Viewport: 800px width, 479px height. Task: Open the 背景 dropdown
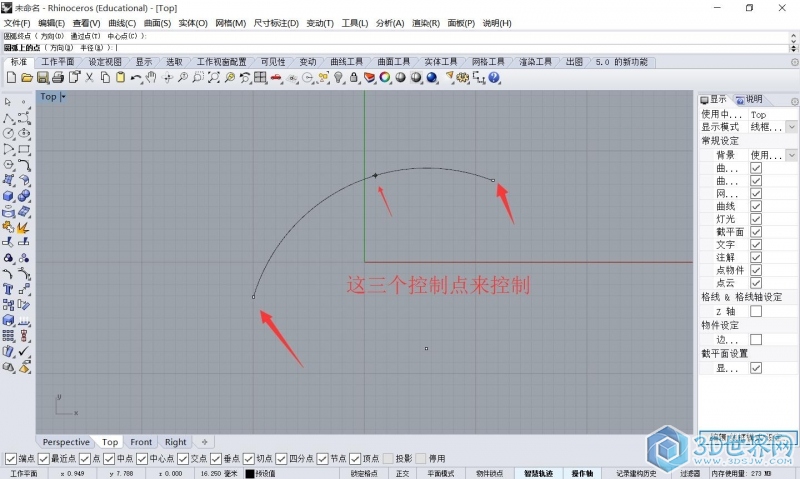click(791, 155)
